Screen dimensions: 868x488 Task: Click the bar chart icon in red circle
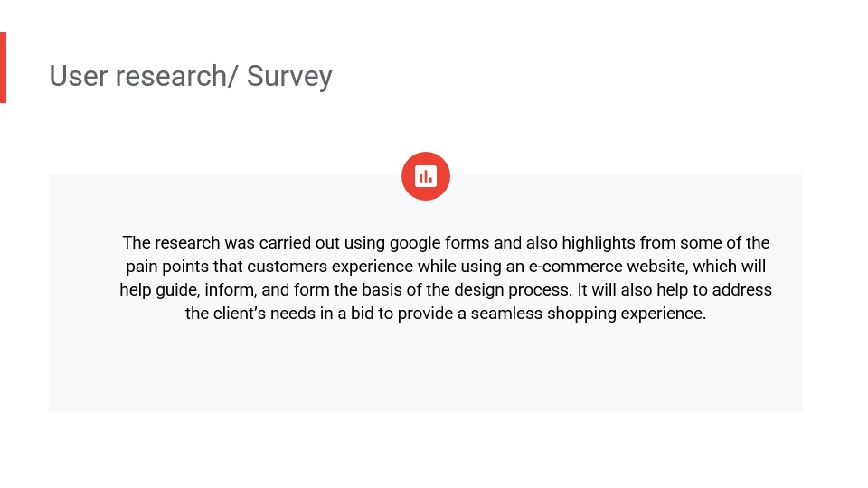tap(426, 176)
